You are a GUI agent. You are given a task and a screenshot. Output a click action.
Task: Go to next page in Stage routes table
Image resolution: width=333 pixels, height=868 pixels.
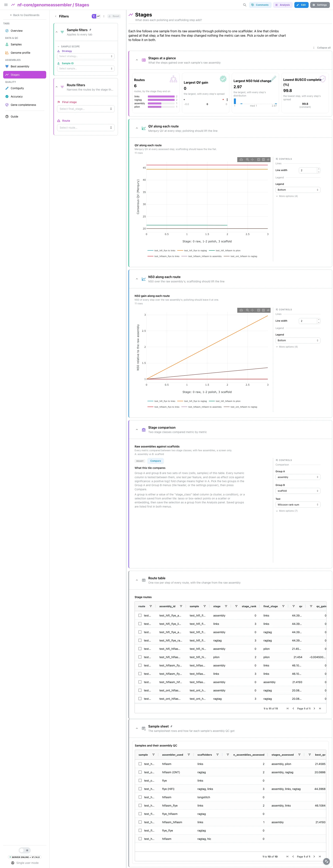tap(314, 708)
